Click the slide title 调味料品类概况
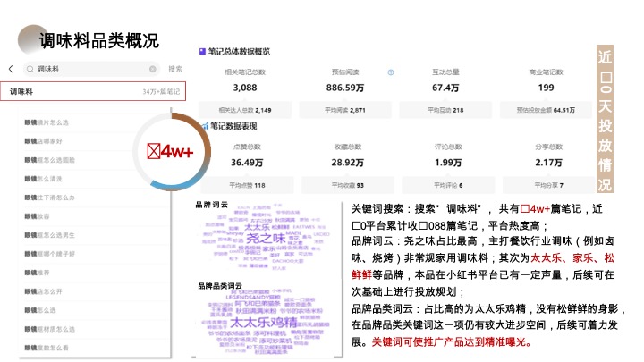644x362 pixels. [99, 40]
